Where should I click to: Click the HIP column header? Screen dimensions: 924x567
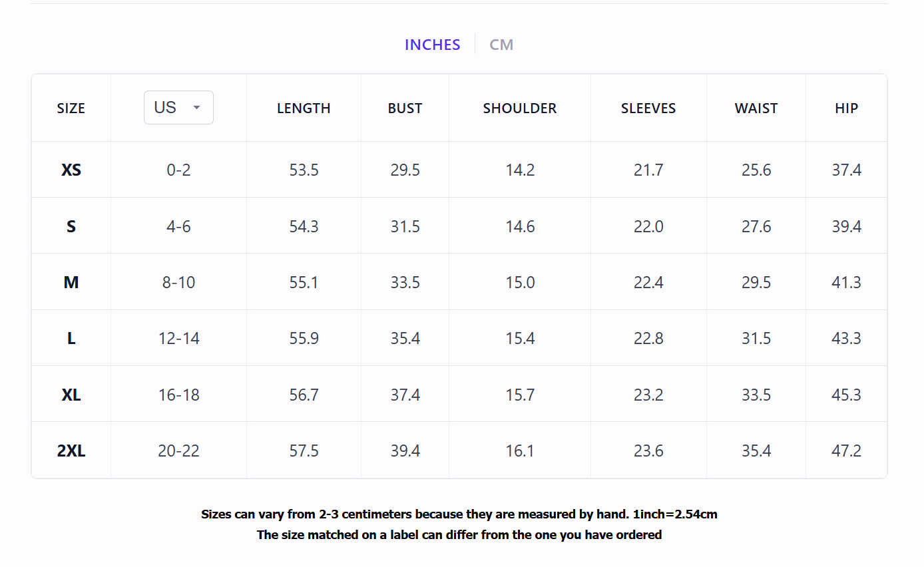pyautogui.click(x=847, y=108)
